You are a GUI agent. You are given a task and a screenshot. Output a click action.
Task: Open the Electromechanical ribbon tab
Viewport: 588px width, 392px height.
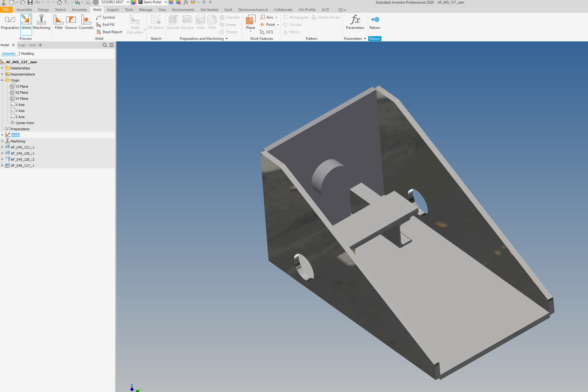[253, 9]
